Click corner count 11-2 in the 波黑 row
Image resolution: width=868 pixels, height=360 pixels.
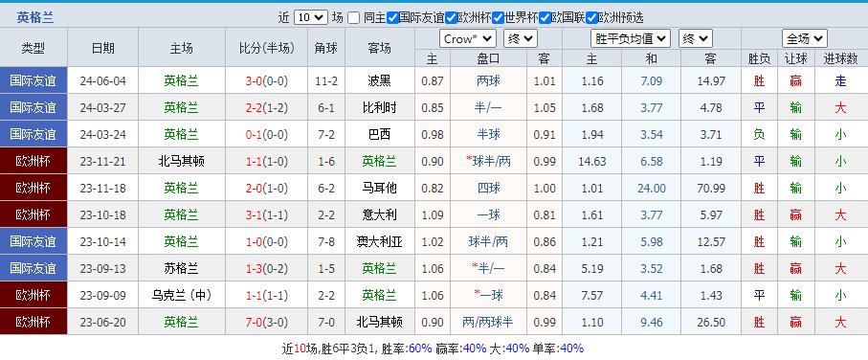[326, 80]
